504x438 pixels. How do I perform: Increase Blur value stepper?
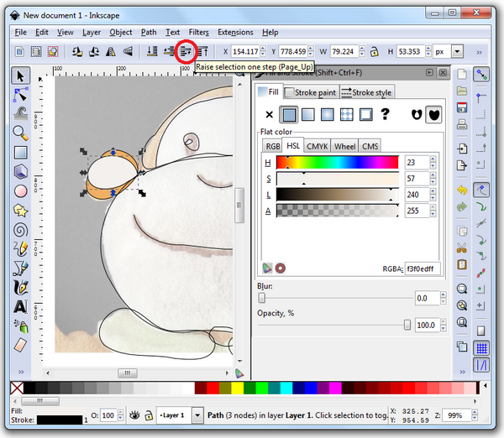pyautogui.click(x=444, y=295)
